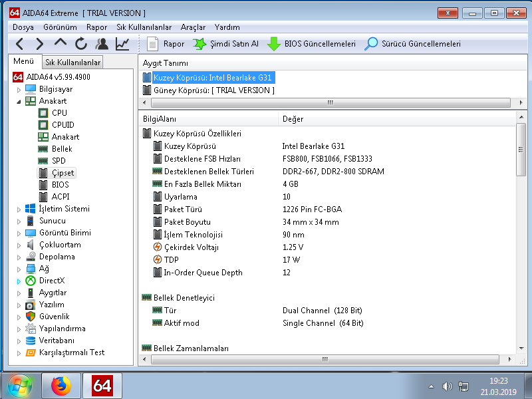
Task: Expand the Bilgisayar tree node
Action: (19, 90)
